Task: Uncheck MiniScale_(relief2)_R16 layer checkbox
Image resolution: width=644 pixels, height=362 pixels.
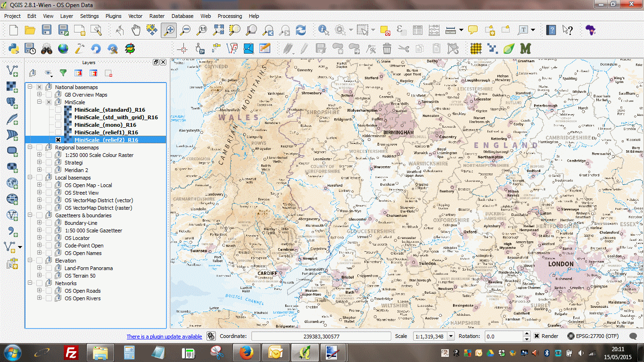Action: tap(58, 140)
